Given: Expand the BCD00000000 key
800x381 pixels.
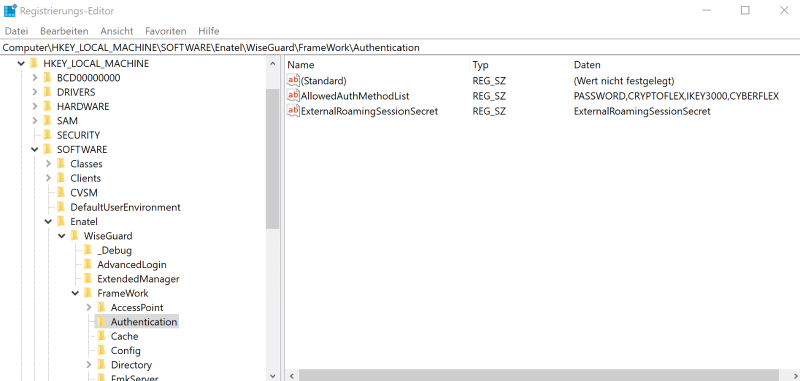Looking at the screenshot, I should click(35, 78).
